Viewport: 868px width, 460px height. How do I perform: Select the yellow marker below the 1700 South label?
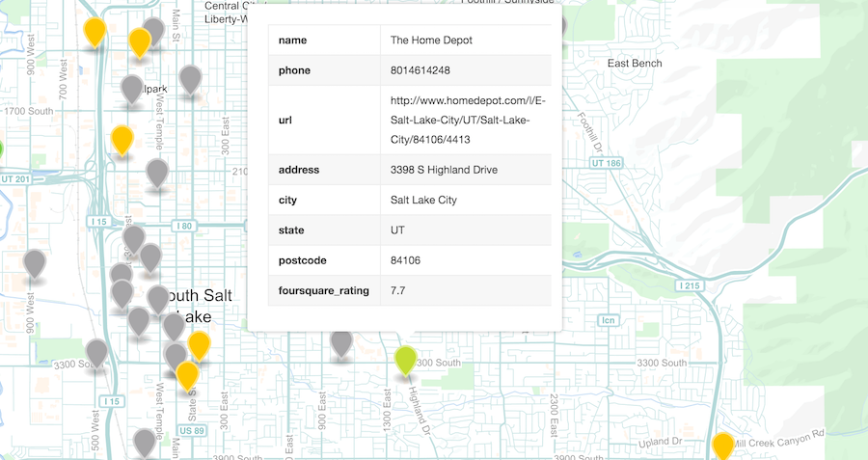(x=122, y=141)
